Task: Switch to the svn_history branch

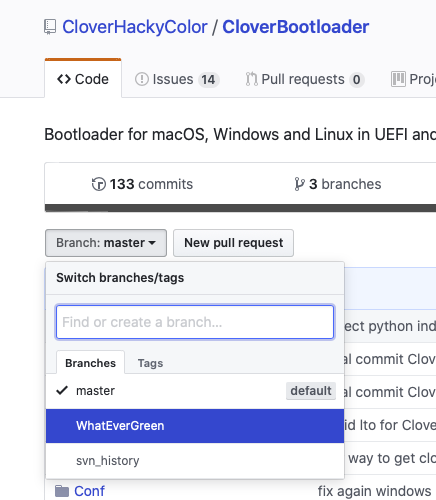Action: pos(195,461)
